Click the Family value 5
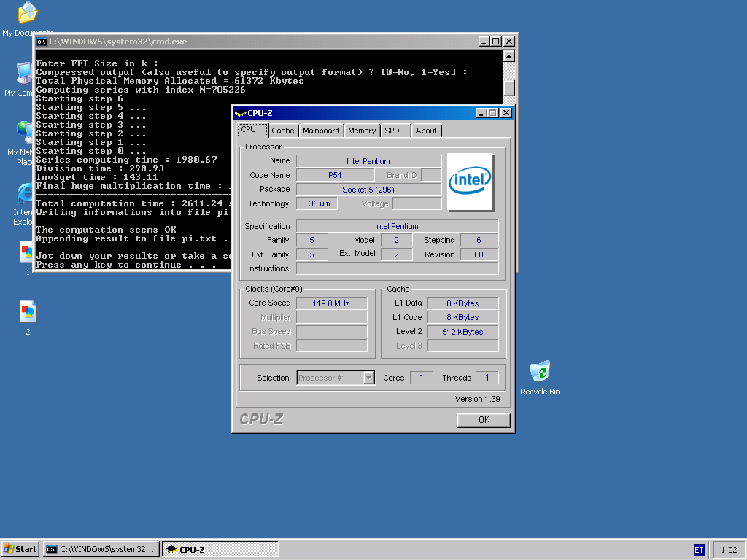This screenshot has height=560, width=747. (x=312, y=240)
